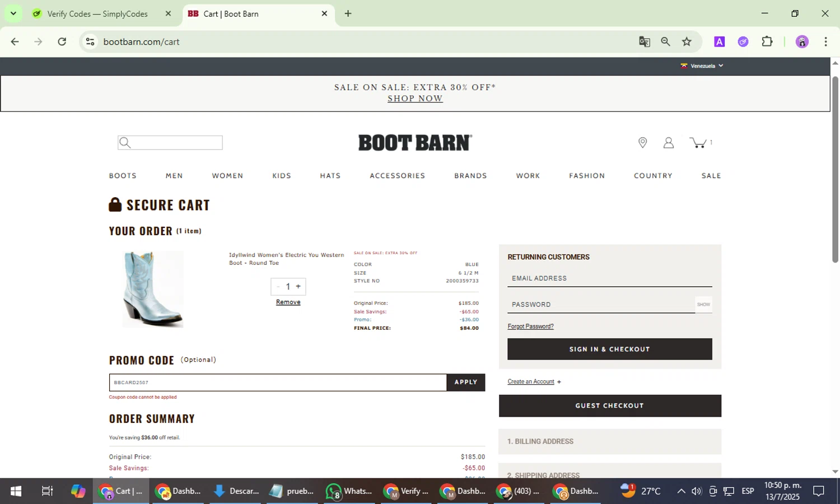Open the FASHION navigation menu

587,176
